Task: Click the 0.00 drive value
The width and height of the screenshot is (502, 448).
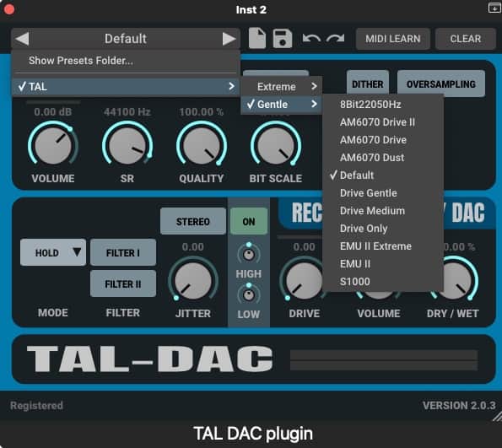Action: coord(304,247)
